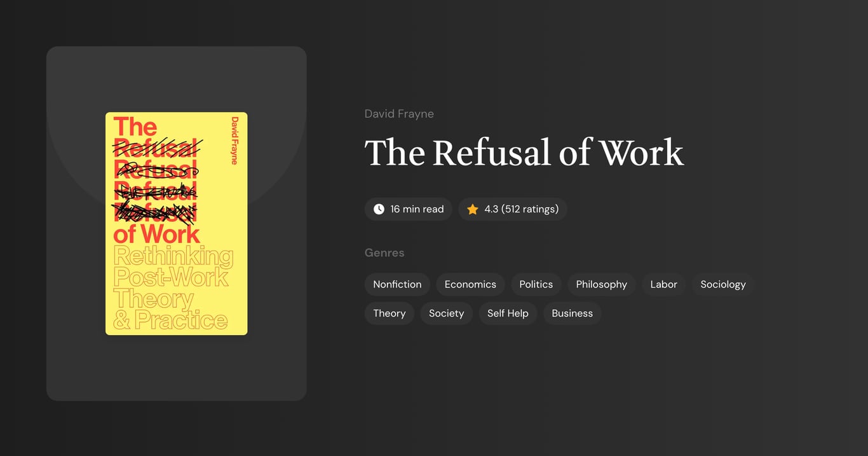This screenshot has width=868, height=456.
Task: Open the 16 min read details
Action: click(x=408, y=209)
